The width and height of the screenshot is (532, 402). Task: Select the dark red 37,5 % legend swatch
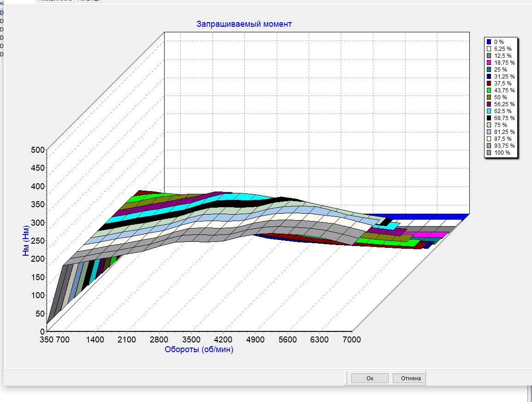[x=489, y=83]
